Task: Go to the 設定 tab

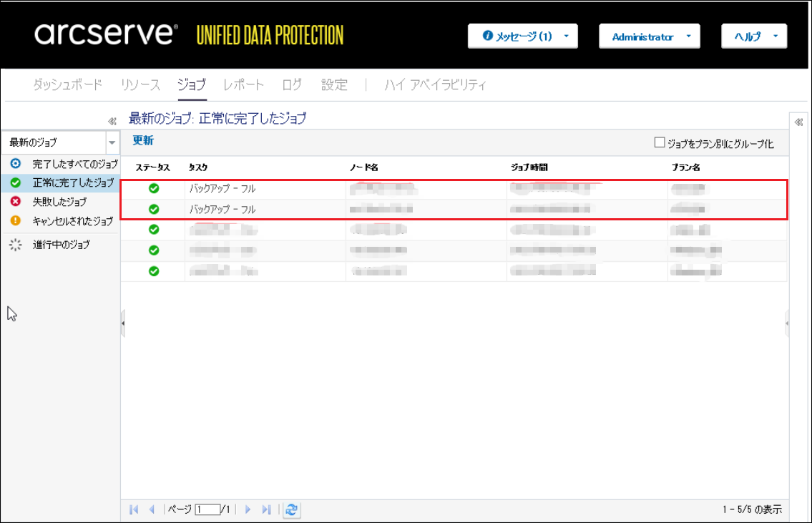Action: tap(334, 84)
